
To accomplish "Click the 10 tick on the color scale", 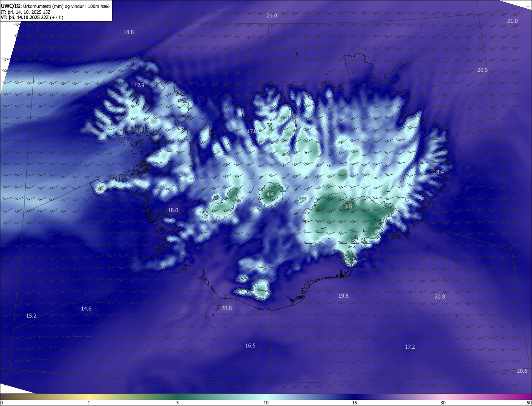I will click(x=266, y=403).
